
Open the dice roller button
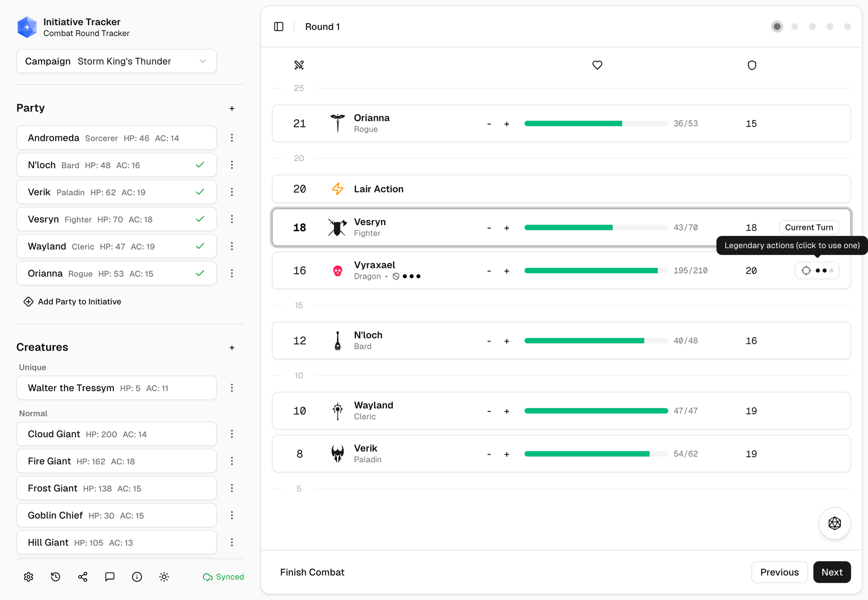[x=834, y=523]
